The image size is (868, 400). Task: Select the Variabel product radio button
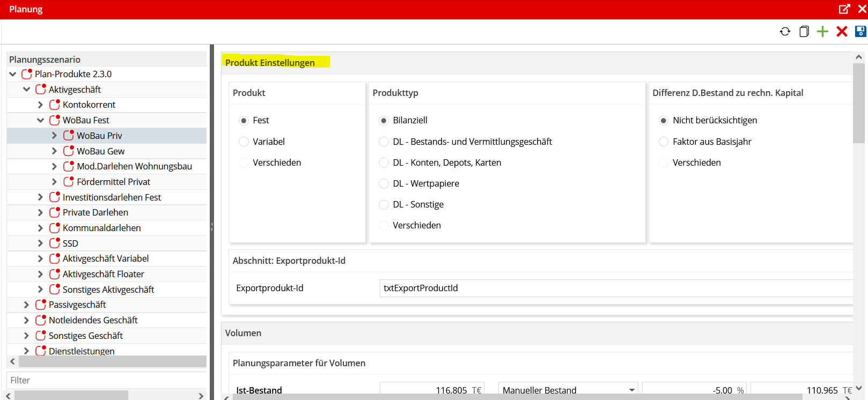click(244, 142)
